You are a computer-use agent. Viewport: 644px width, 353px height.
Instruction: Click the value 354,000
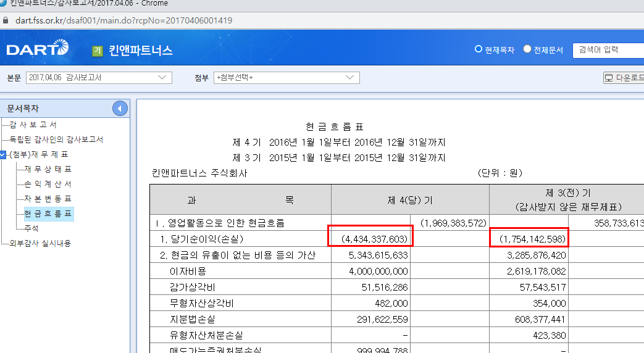click(550, 304)
